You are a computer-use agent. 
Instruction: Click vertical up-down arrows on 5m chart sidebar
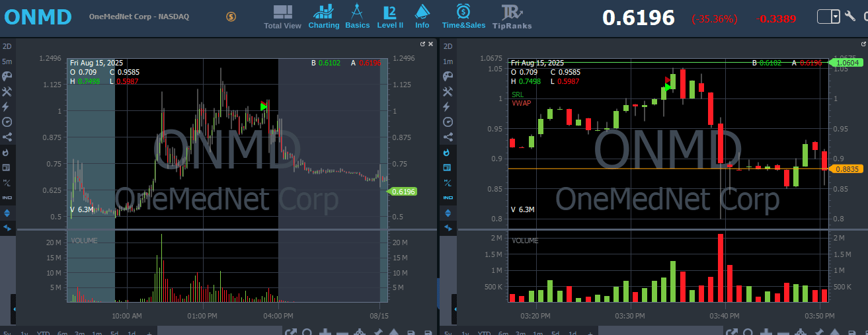(7, 213)
